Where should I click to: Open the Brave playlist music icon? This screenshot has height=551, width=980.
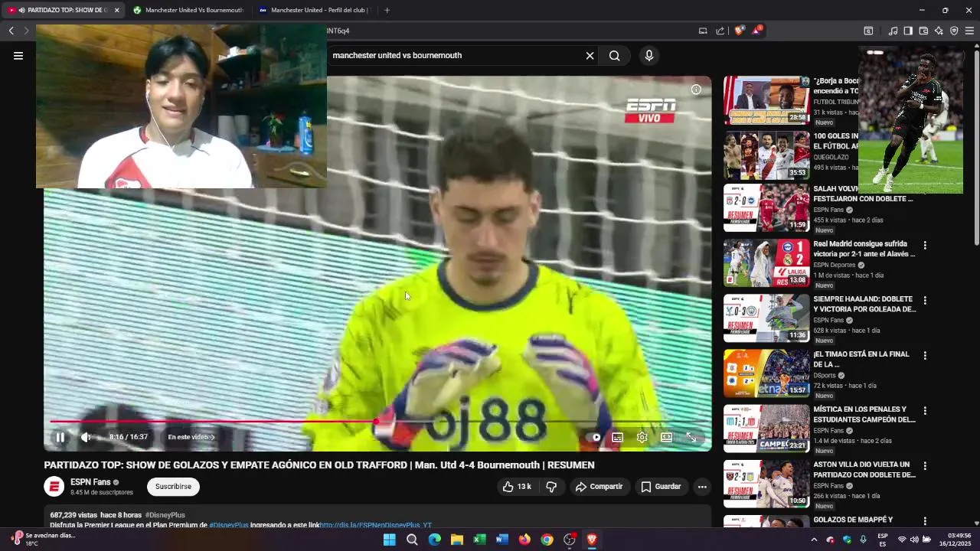point(893,31)
